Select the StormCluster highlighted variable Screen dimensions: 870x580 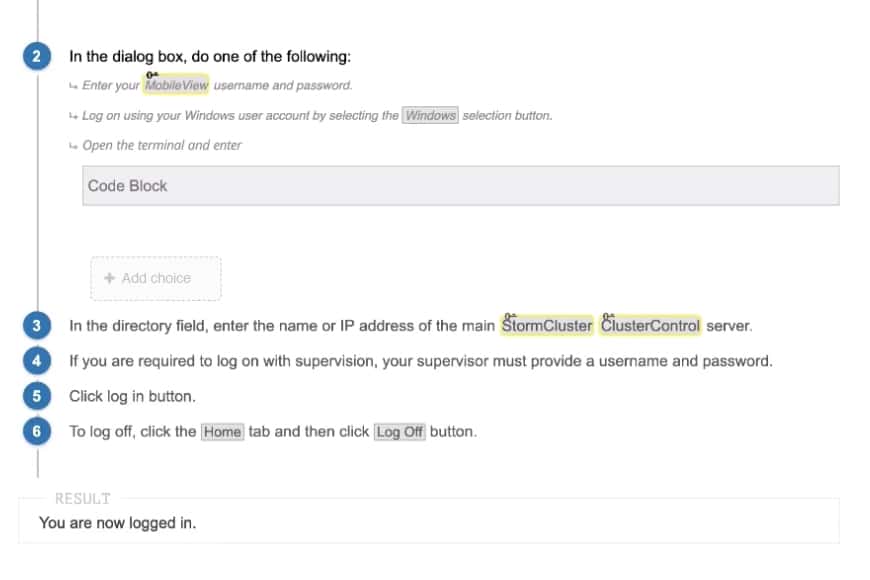point(547,325)
